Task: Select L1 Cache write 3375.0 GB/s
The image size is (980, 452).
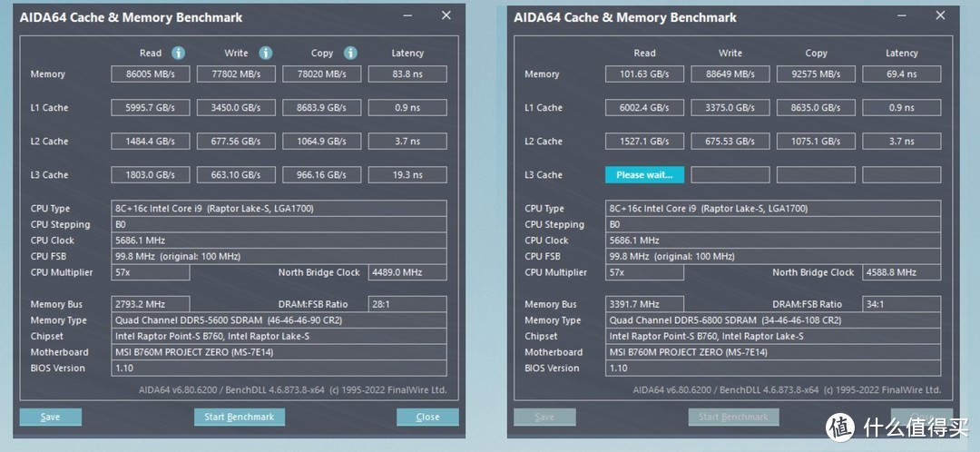Action: [x=730, y=107]
